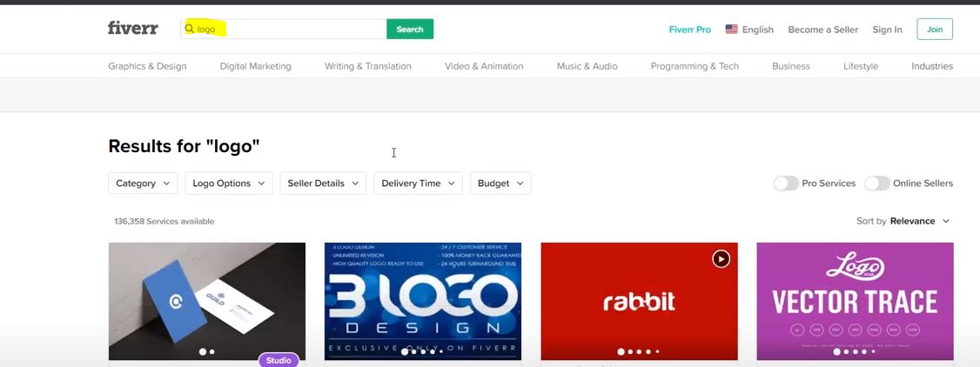
Task: Open Writing & Translation category
Action: (x=367, y=66)
